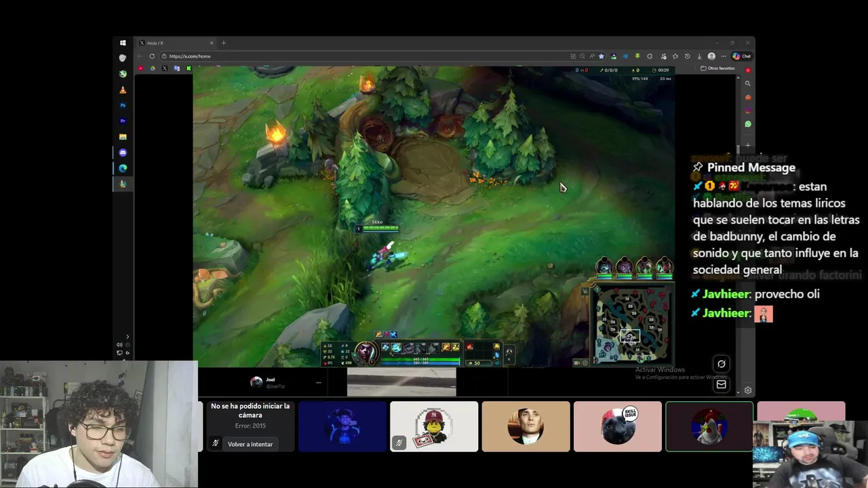Viewport: 868px width, 488px height.
Task: Open the Google Drive bookmark
Action: point(153,68)
